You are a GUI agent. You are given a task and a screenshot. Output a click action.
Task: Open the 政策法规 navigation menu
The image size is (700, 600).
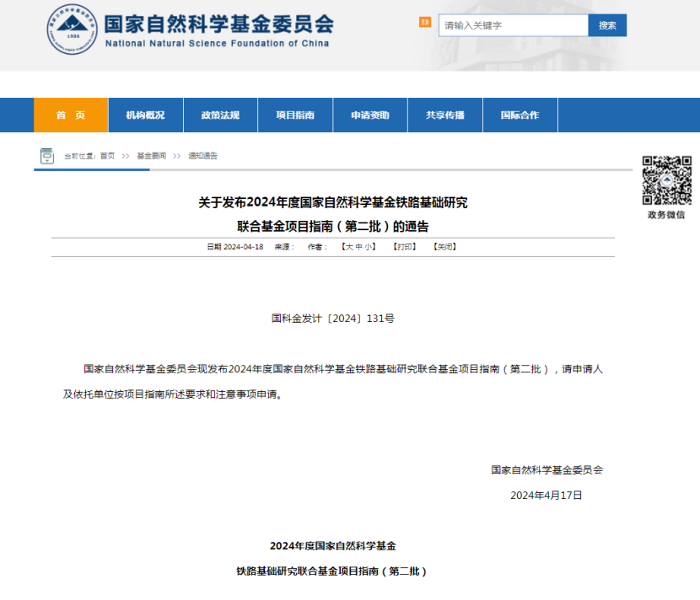point(220,115)
